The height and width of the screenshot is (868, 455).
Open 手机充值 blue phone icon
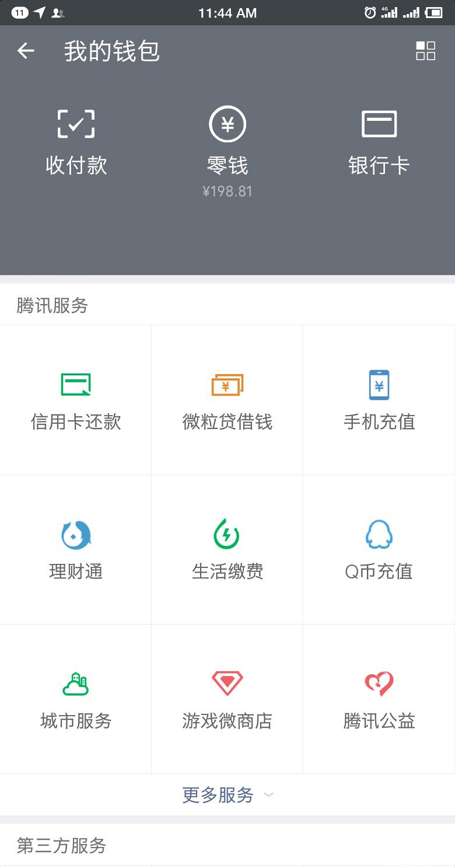coord(379,385)
